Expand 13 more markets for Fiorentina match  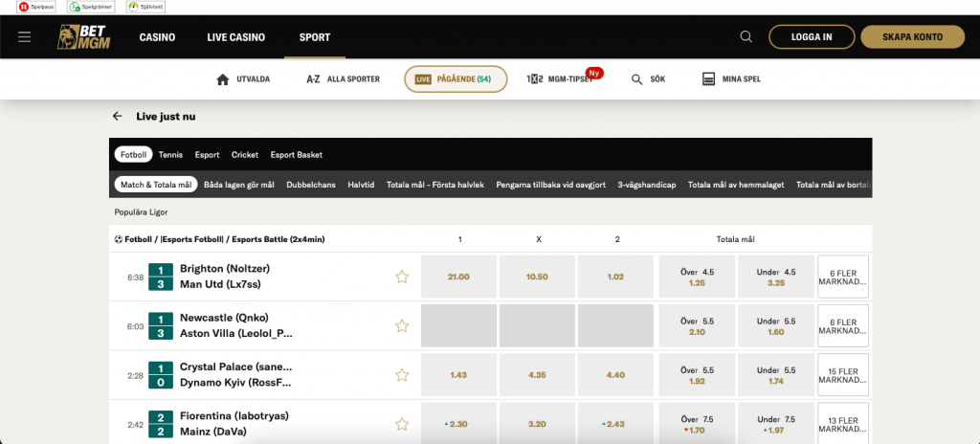pyautogui.click(x=843, y=424)
